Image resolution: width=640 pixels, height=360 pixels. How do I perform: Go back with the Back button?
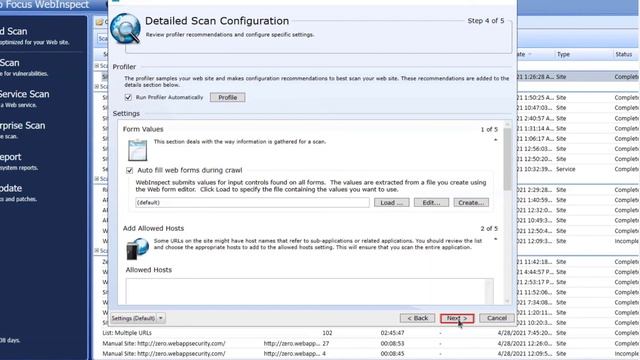[x=417, y=318]
